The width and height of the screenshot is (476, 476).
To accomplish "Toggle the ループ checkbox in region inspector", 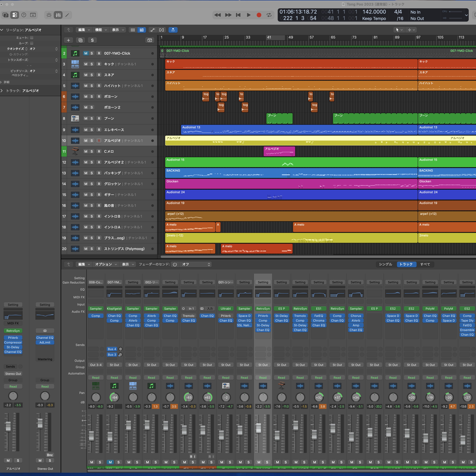I will coord(32,43).
